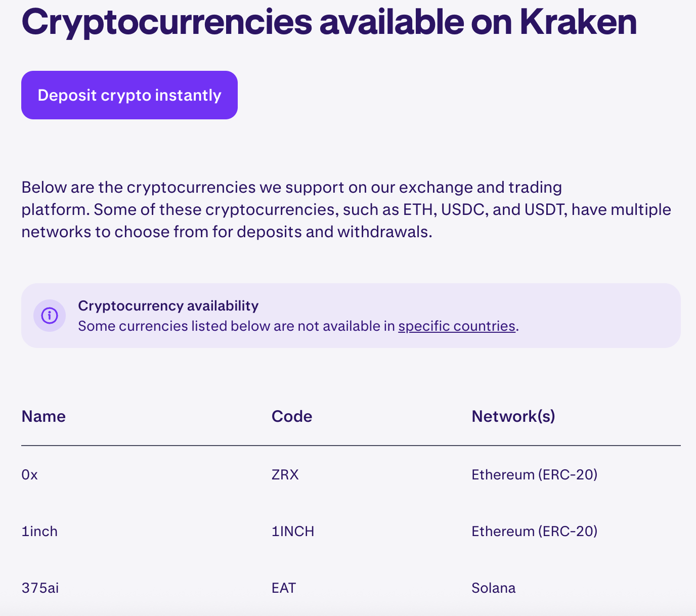Select the 0x currency name
Viewport: 696px width, 616px height.
[29, 474]
